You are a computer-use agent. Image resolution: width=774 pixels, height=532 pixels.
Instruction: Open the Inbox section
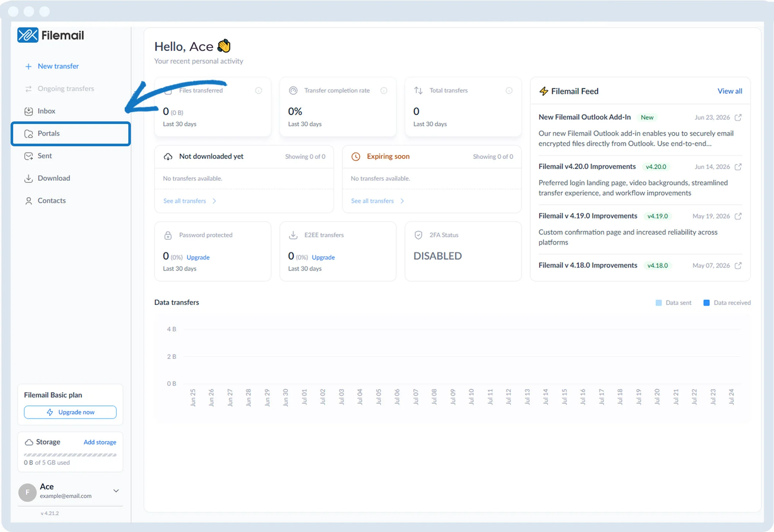(x=46, y=111)
